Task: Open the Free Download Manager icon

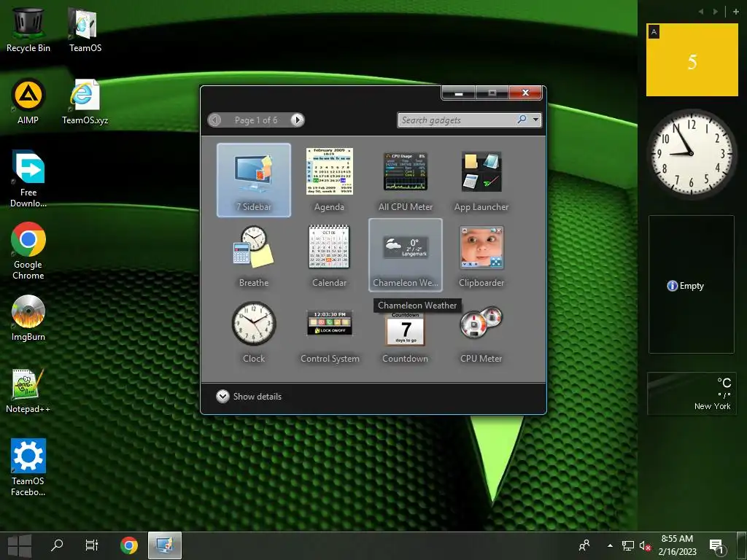Action: click(28, 179)
